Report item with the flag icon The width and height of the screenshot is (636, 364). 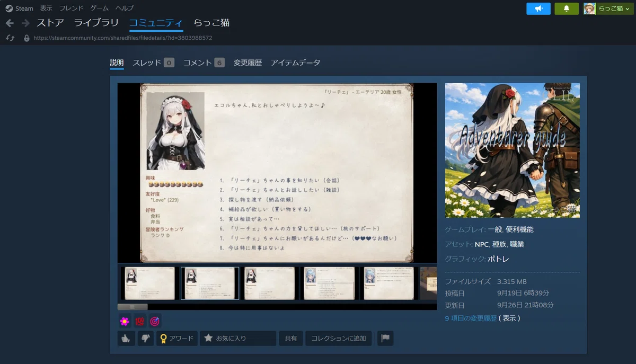pyautogui.click(x=385, y=338)
